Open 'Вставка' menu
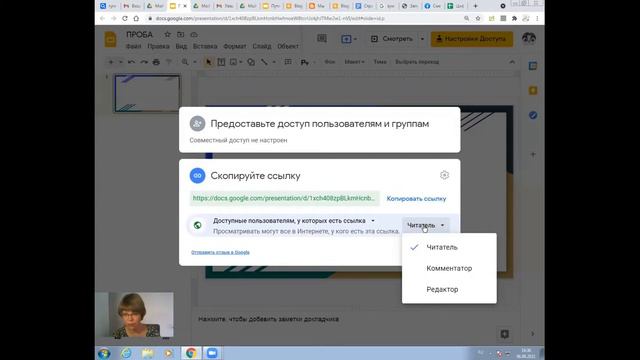Viewport: 640px width, 360px height. [x=205, y=47]
